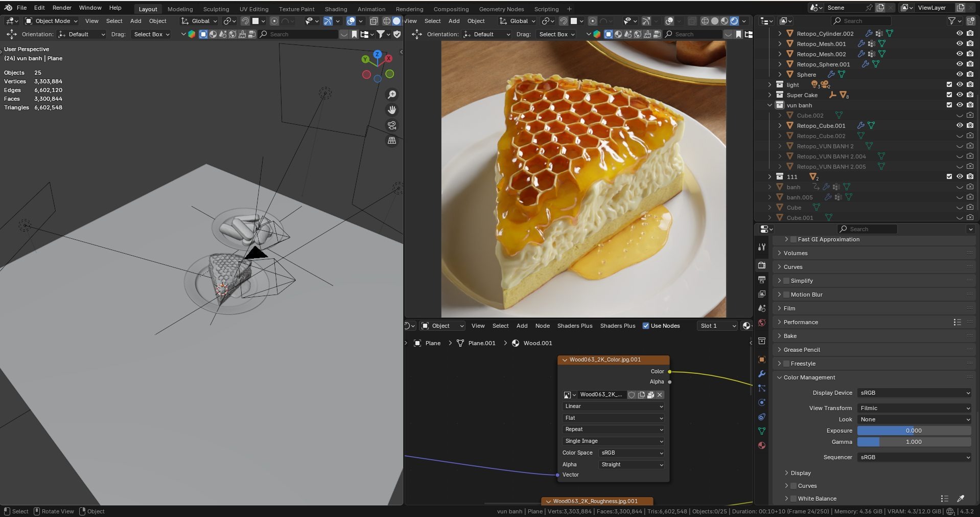Open the Scene properties tab
The image size is (980, 517).
click(762, 308)
